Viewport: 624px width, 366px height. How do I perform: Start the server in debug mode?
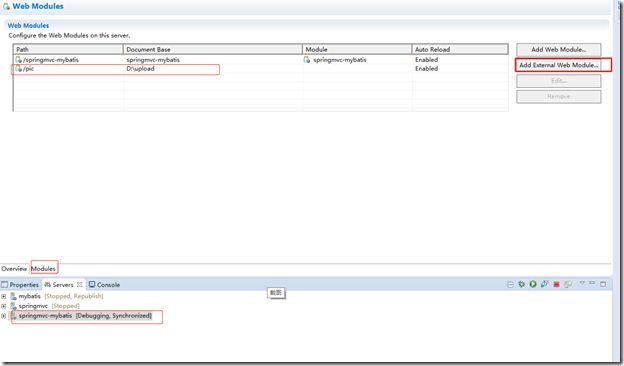(x=521, y=284)
